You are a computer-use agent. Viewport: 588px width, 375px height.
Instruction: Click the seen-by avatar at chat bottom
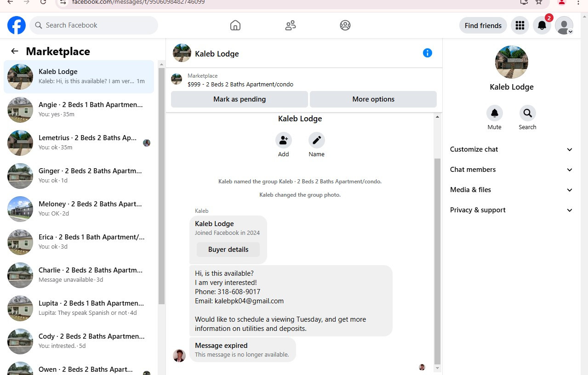[422, 367]
